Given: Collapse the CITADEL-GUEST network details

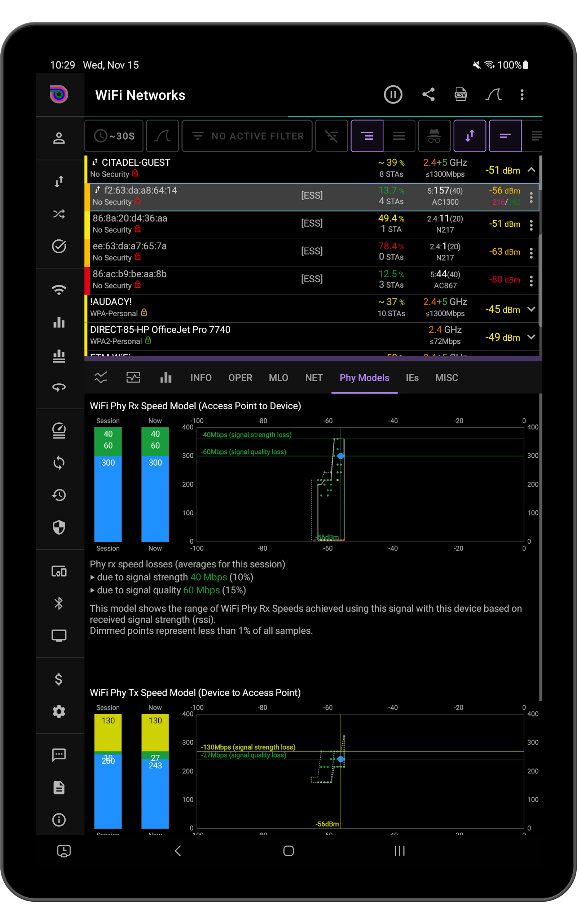Looking at the screenshot, I should point(532,170).
